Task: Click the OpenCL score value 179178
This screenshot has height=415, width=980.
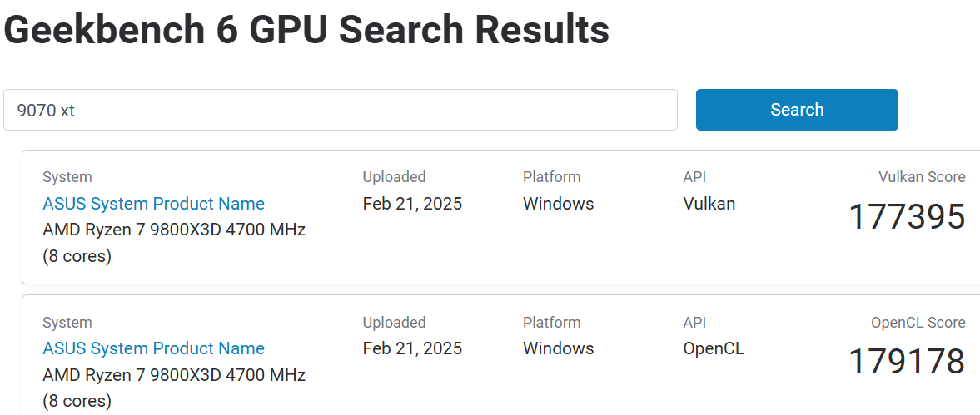Action: pos(906,362)
